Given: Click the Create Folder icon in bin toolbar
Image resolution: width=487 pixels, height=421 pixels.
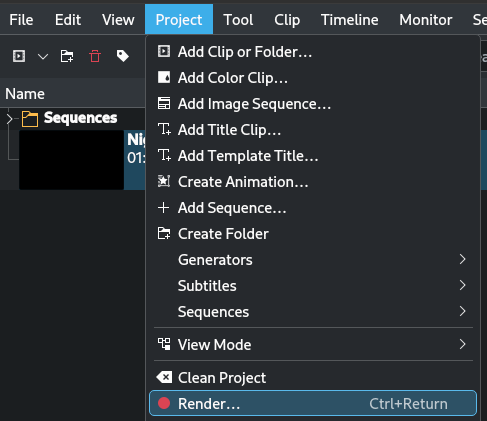Looking at the screenshot, I should tap(67, 56).
